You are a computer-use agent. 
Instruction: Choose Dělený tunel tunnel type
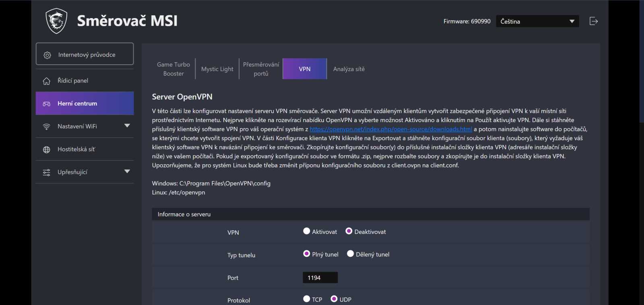351,254
